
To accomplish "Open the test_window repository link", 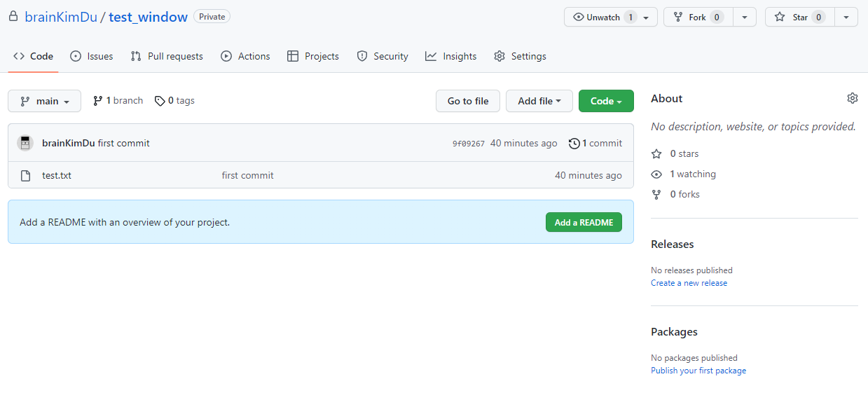I will tap(148, 17).
